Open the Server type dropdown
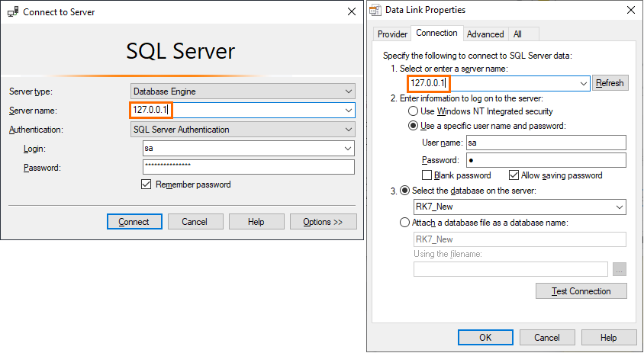 [349, 91]
